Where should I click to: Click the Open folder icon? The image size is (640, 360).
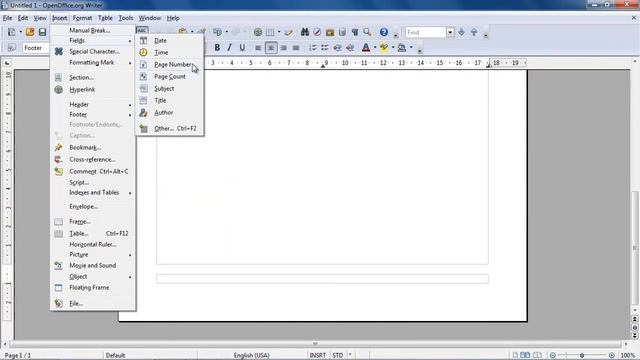pos(30,32)
